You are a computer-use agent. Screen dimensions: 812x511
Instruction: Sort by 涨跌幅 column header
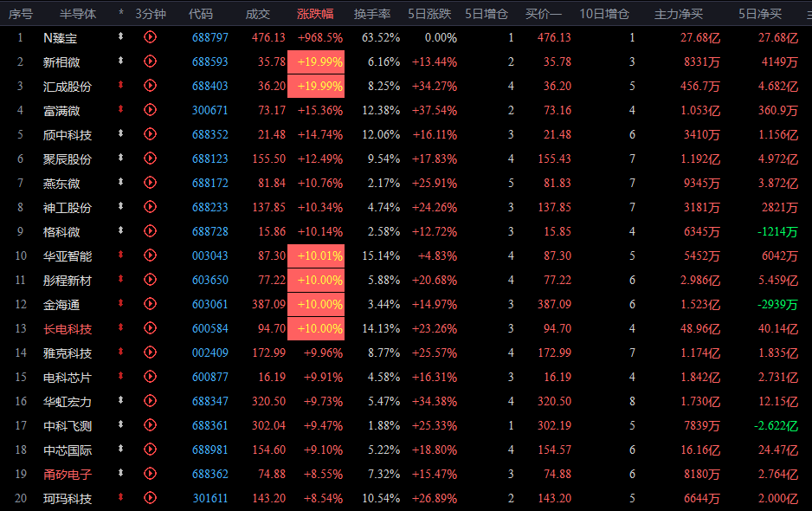click(x=315, y=14)
